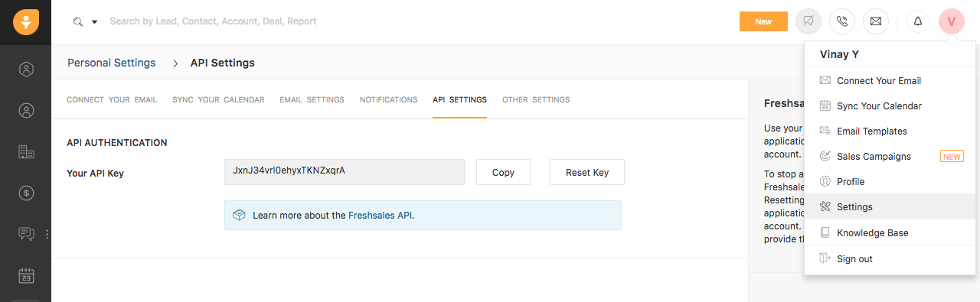
Task: Click the Reset Key button
Action: (587, 172)
